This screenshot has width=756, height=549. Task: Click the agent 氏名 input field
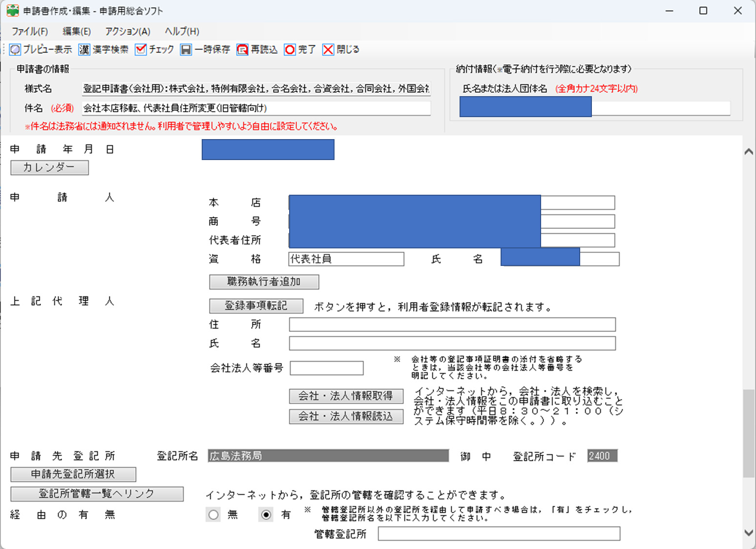(x=452, y=343)
